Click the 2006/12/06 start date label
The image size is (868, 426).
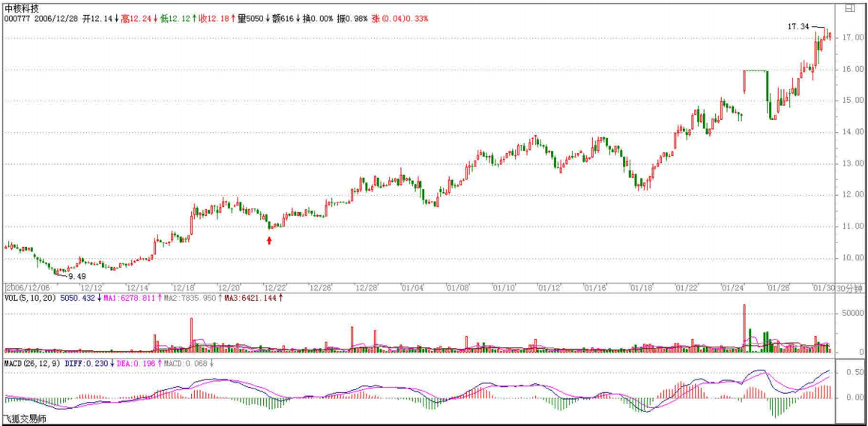27,287
